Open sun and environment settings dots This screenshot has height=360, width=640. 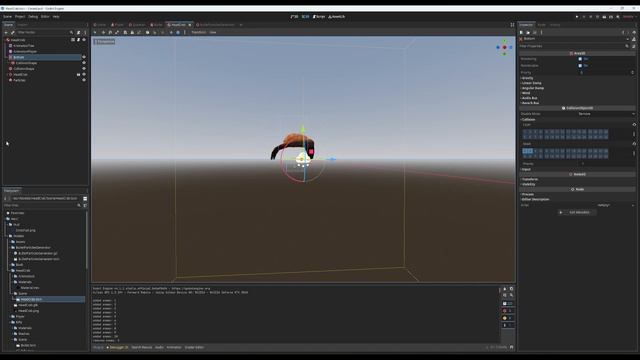coord(185,32)
